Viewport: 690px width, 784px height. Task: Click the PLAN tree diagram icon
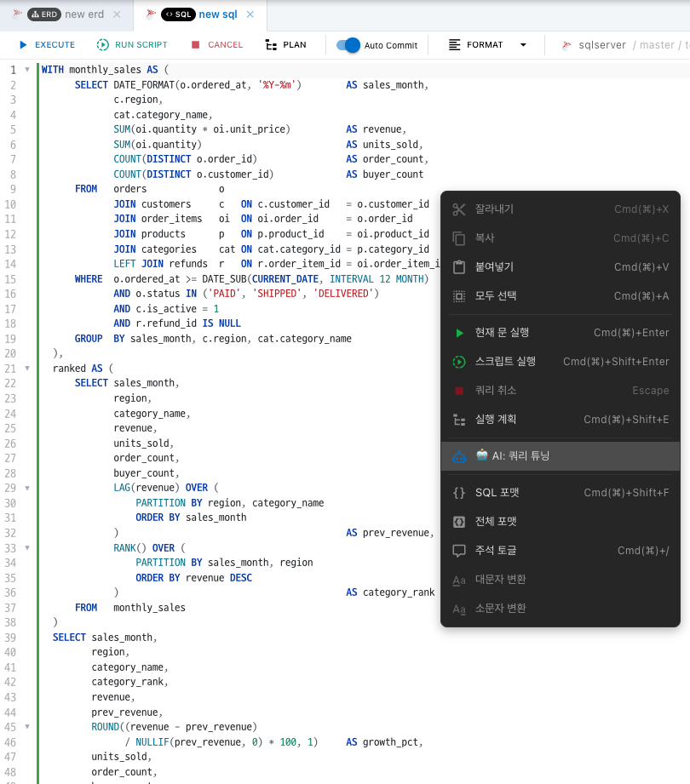point(271,45)
